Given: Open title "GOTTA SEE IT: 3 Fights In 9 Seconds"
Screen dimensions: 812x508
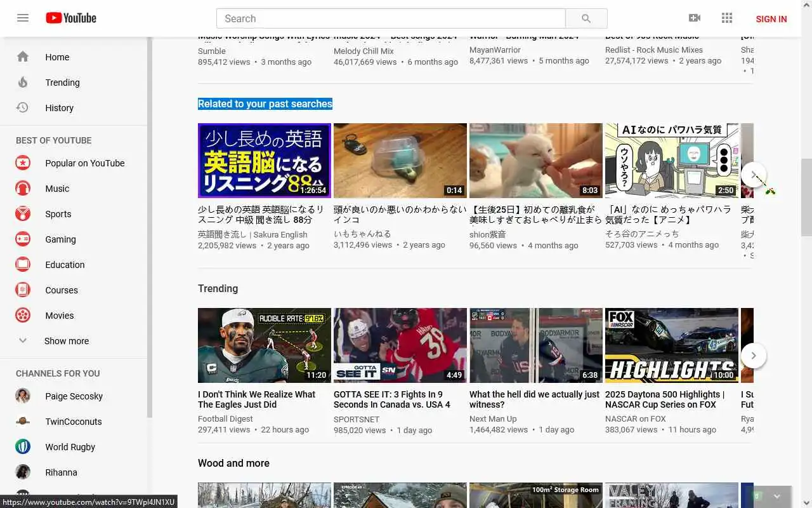Looking at the screenshot, I should 392,399.
